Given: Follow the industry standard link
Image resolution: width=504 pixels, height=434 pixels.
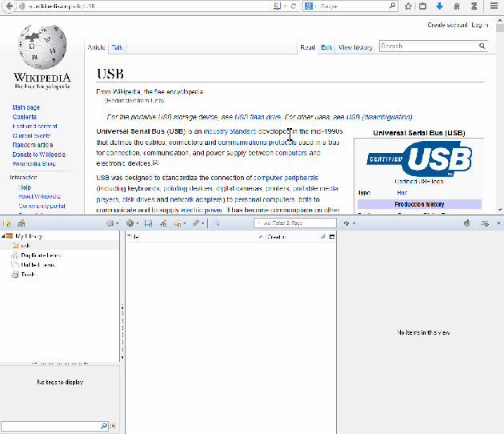Looking at the screenshot, I should (x=230, y=131).
